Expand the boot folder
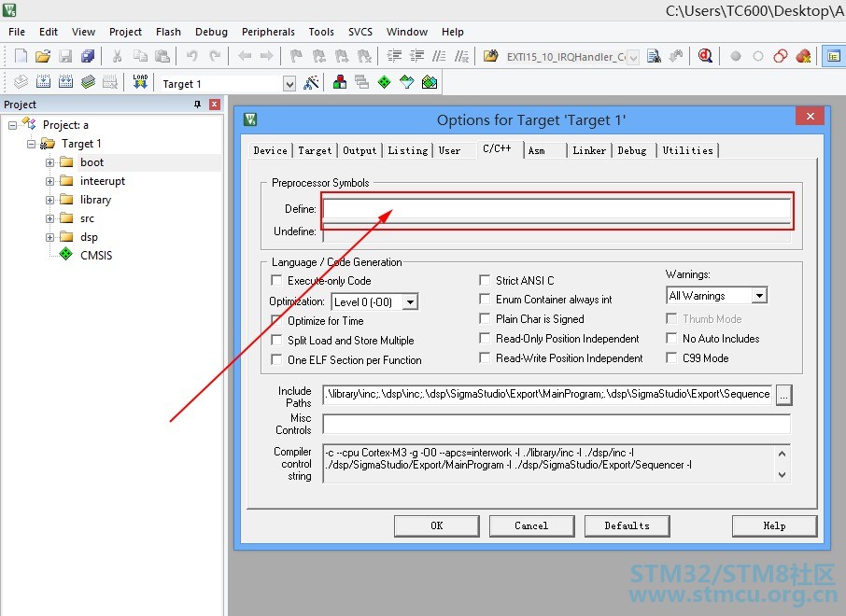 (49, 162)
